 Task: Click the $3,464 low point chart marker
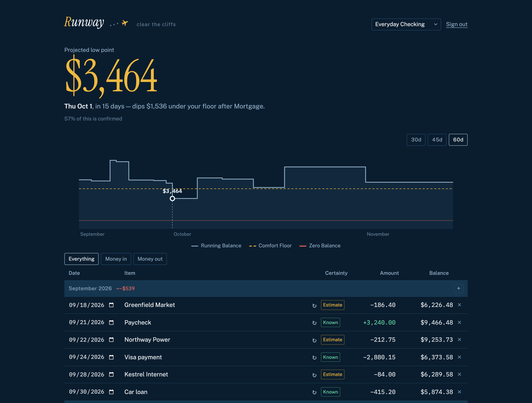[x=172, y=198]
